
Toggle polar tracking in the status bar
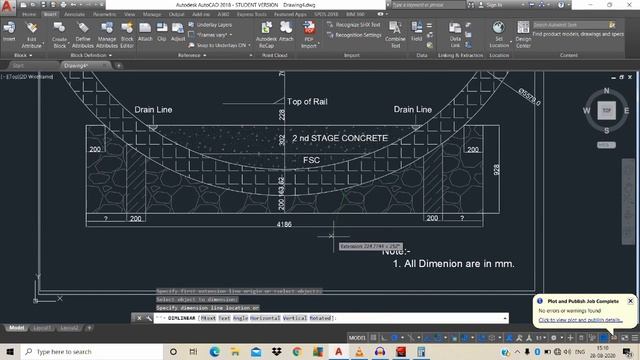395,338
